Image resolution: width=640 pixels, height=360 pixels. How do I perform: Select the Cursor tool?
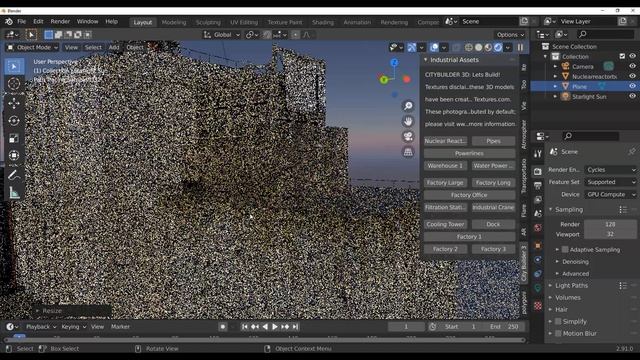coord(14,83)
